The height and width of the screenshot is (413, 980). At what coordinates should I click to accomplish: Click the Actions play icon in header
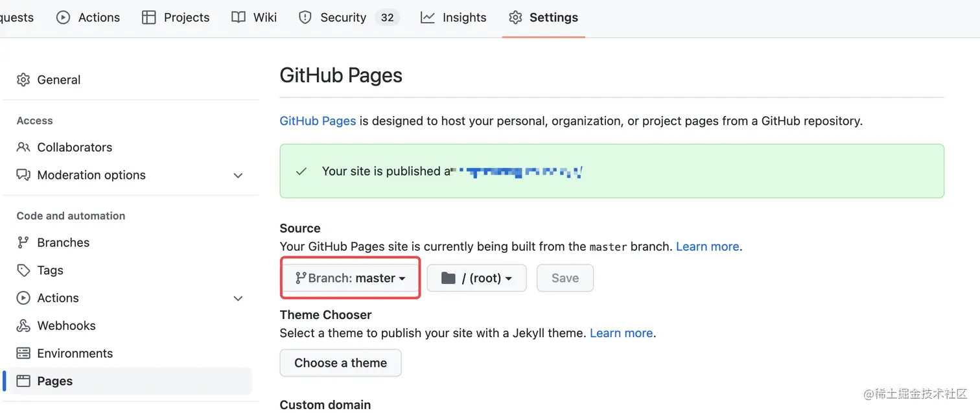click(x=64, y=18)
